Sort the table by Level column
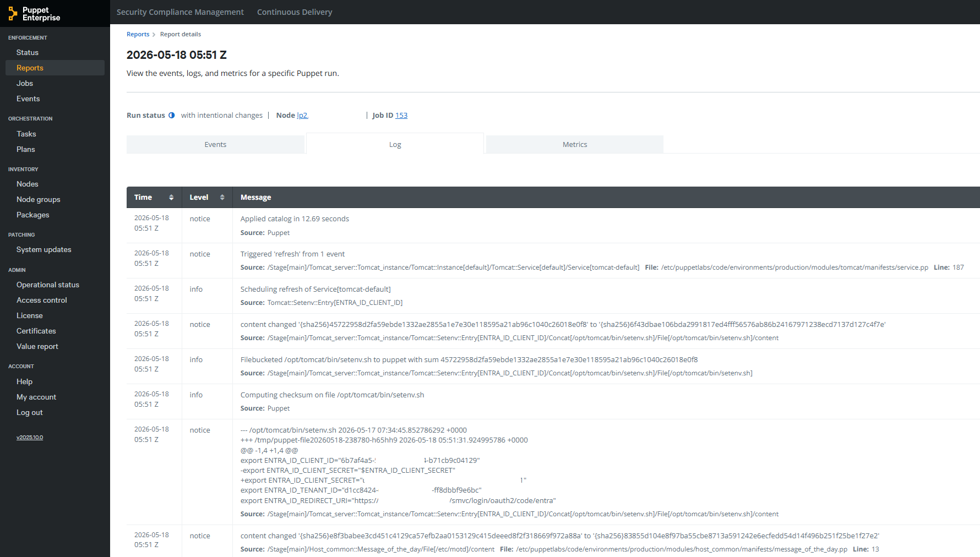This screenshot has height=557, width=980. [222, 198]
